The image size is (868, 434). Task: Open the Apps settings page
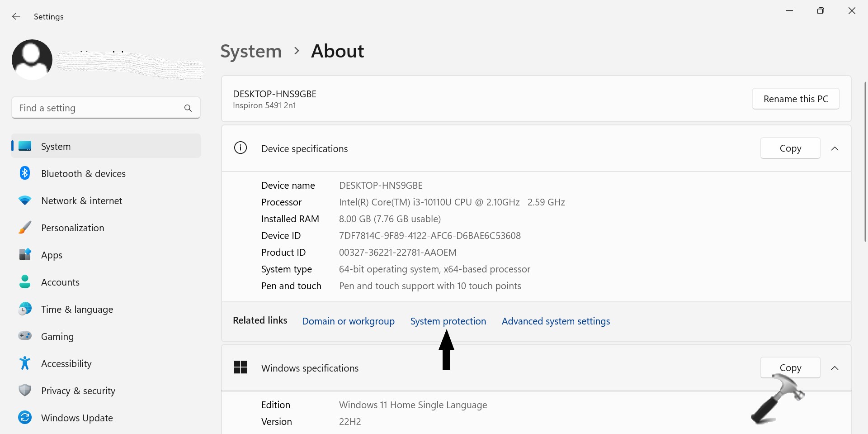52,255
